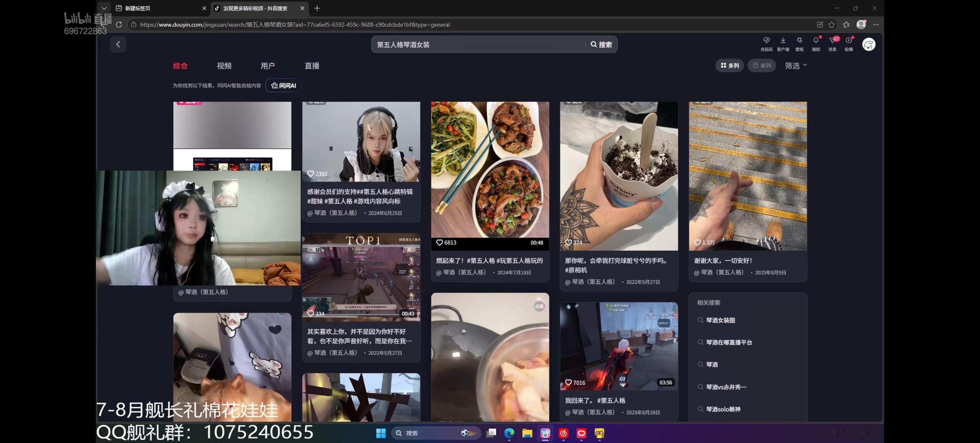Open browser settings ellipsis menu

876,25
